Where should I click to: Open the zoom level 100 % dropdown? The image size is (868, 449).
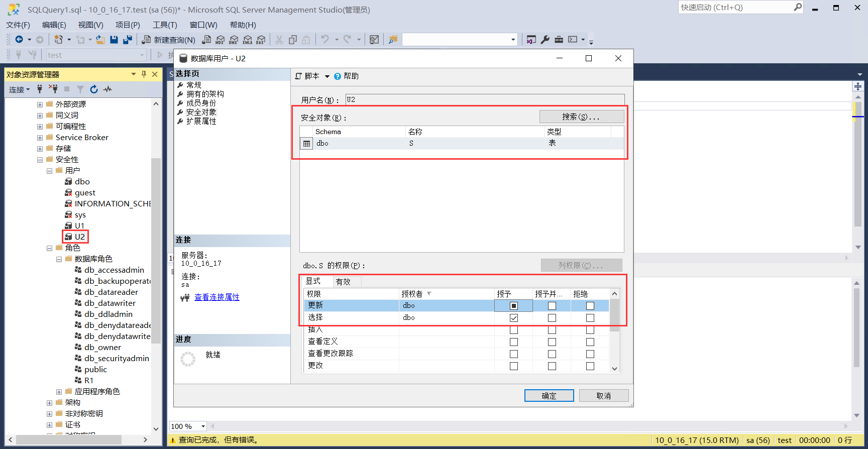(203, 426)
